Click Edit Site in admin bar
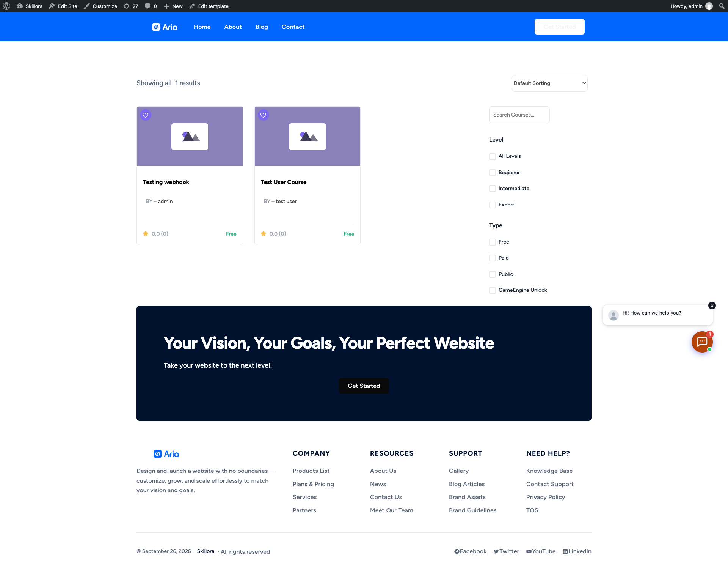 coord(63,6)
